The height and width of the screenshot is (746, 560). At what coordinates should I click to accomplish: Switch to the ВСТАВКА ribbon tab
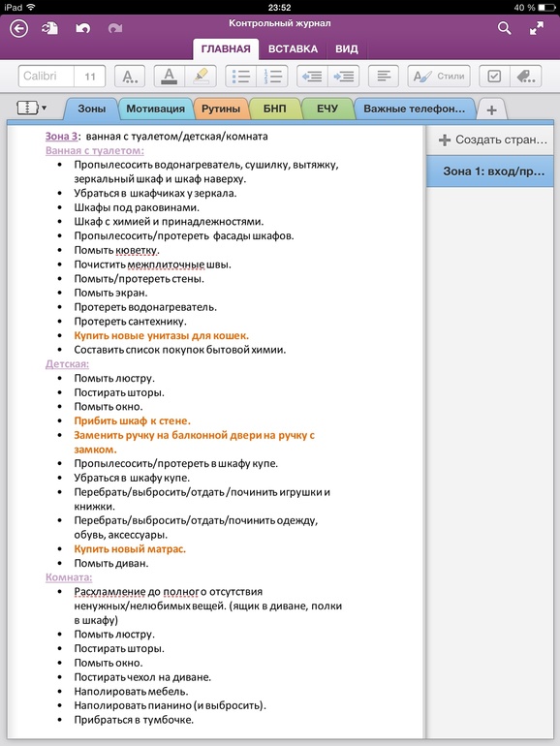tap(293, 49)
